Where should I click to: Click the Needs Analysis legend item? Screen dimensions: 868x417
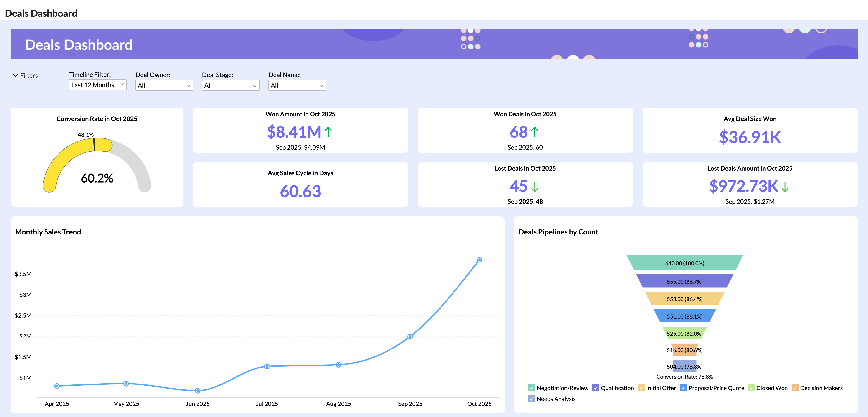532,399
